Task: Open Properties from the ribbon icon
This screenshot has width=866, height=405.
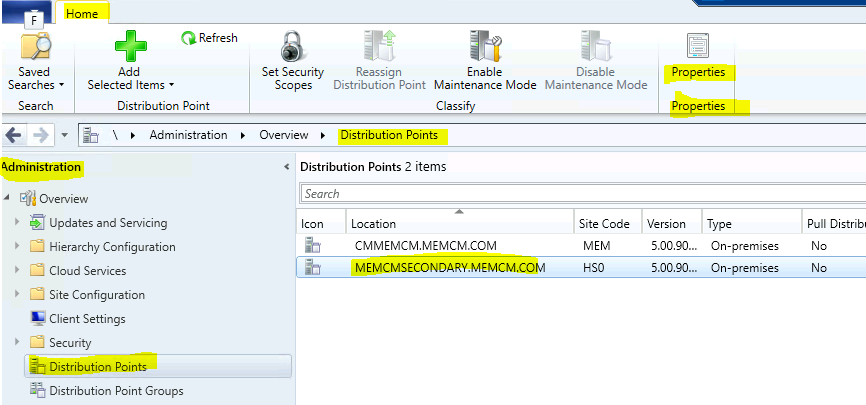Action: click(x=698, y=46)
